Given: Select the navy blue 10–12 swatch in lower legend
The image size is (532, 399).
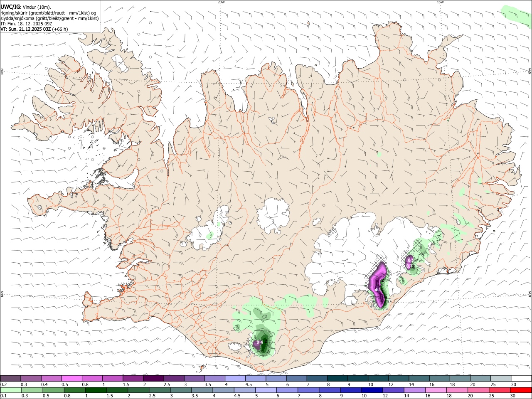Looking at the screenshot, I should click(372, 390).
